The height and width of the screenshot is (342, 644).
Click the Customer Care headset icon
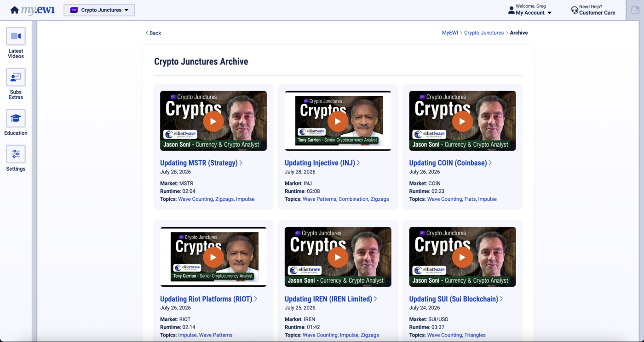(574, 10)
